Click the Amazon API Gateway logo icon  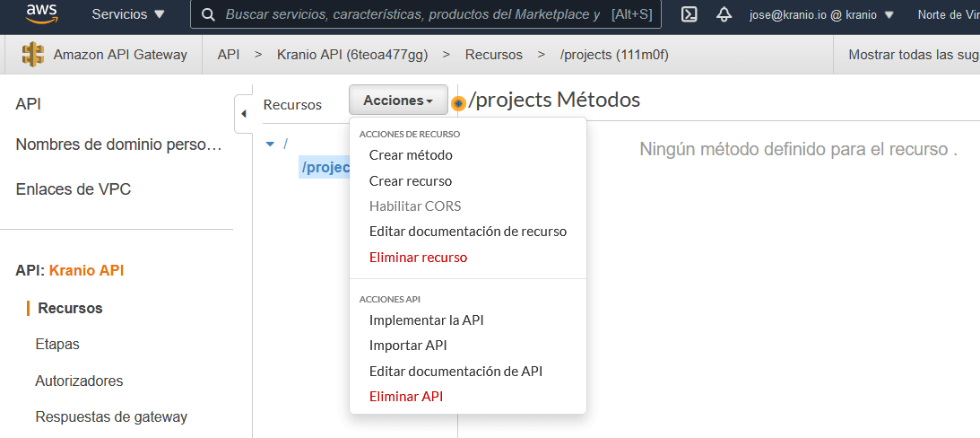coord(33,55)
